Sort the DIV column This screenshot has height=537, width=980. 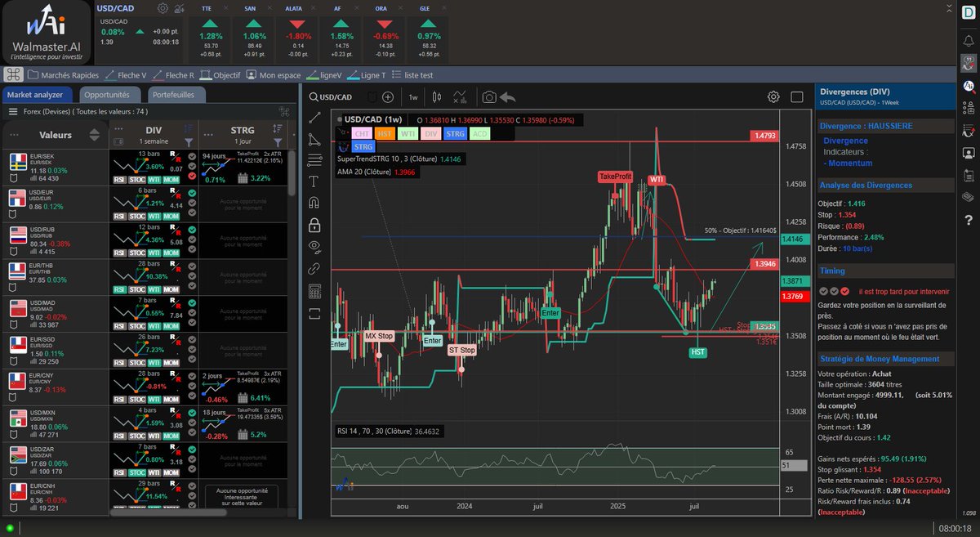[x=189, y=129]
